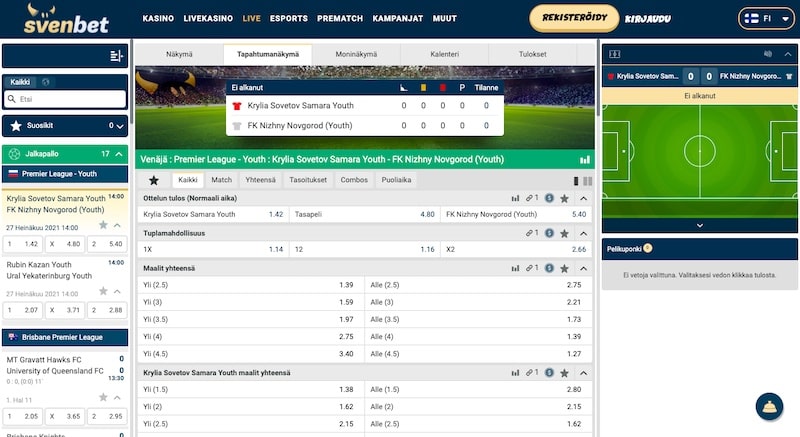The image size is (800, 437).
Task: Favorite the Ottelun tulos market
Action: [x=564, y=198]
